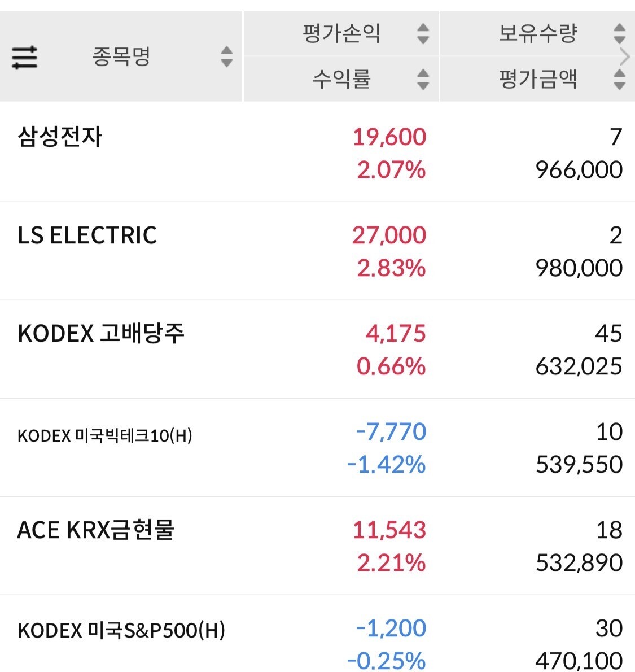Click the 종목명 column header label
635x672 pixels.
(x=121, y=56)
